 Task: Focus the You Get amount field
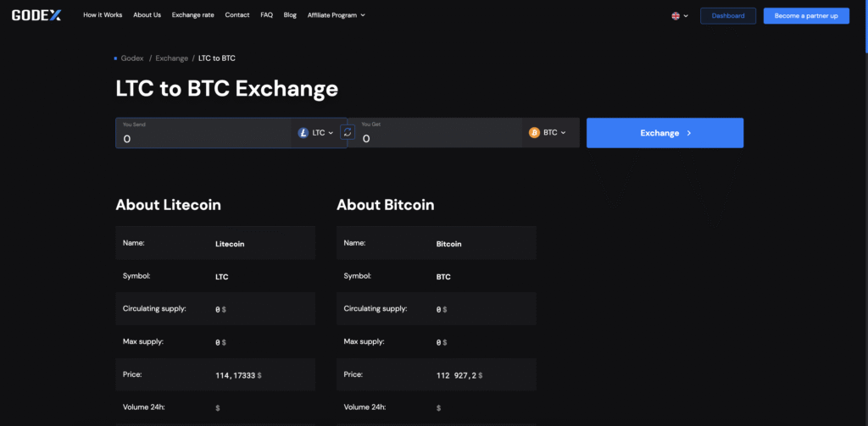(x=435, y=133)
